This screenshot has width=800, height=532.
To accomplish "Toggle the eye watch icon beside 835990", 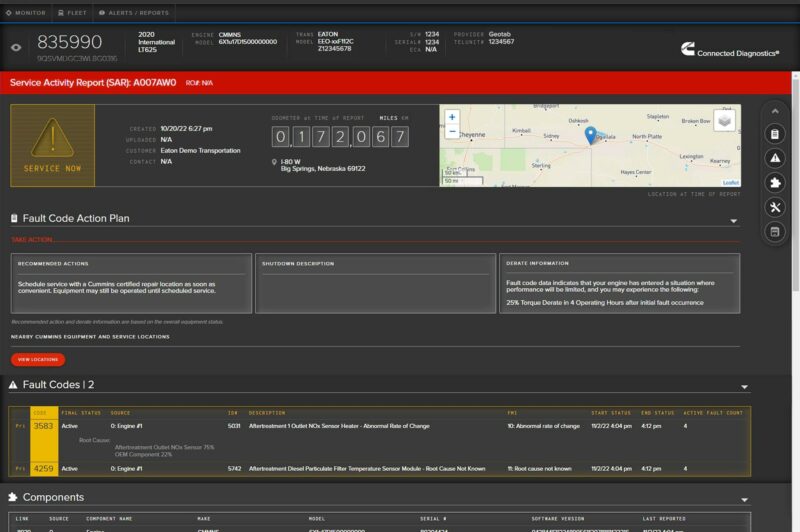I will tap(16, 47).
